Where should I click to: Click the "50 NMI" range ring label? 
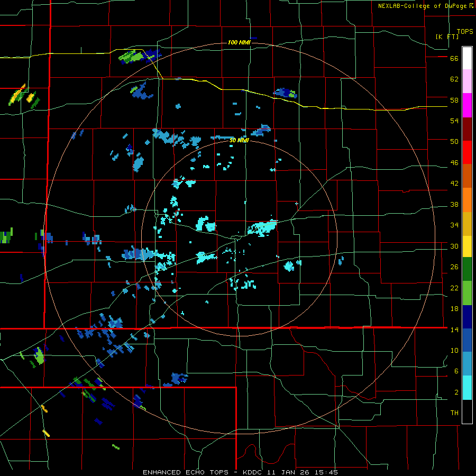239,140
